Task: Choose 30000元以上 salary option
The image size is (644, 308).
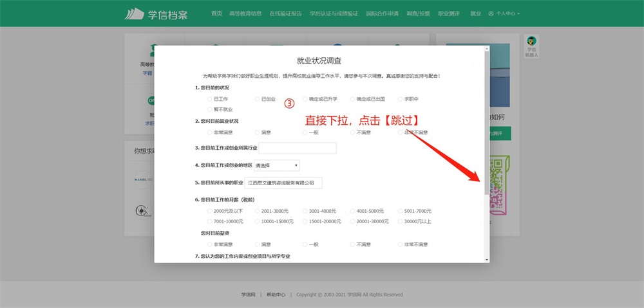Action: tap(400, 221)
